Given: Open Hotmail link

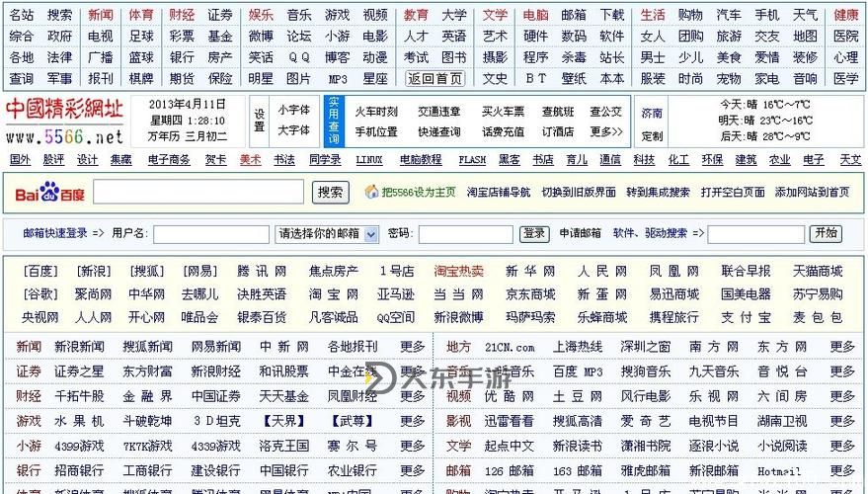Looking at the screenshot, I should pos(779,471).
